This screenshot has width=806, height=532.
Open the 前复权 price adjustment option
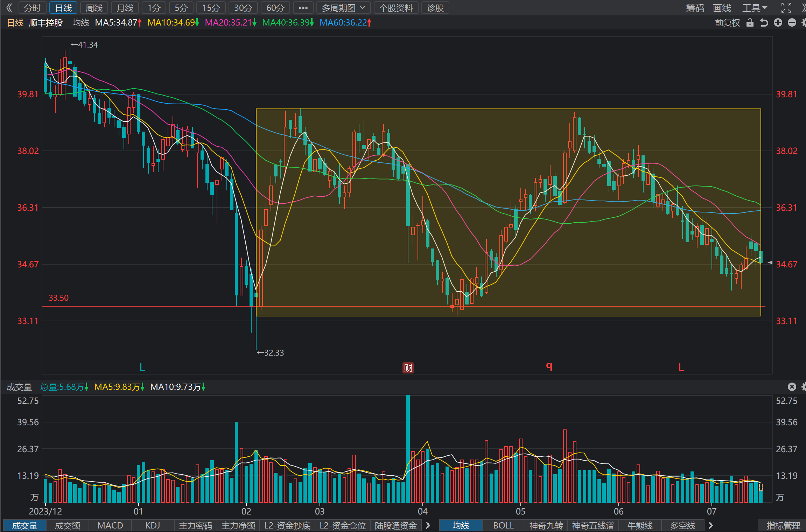727,23
